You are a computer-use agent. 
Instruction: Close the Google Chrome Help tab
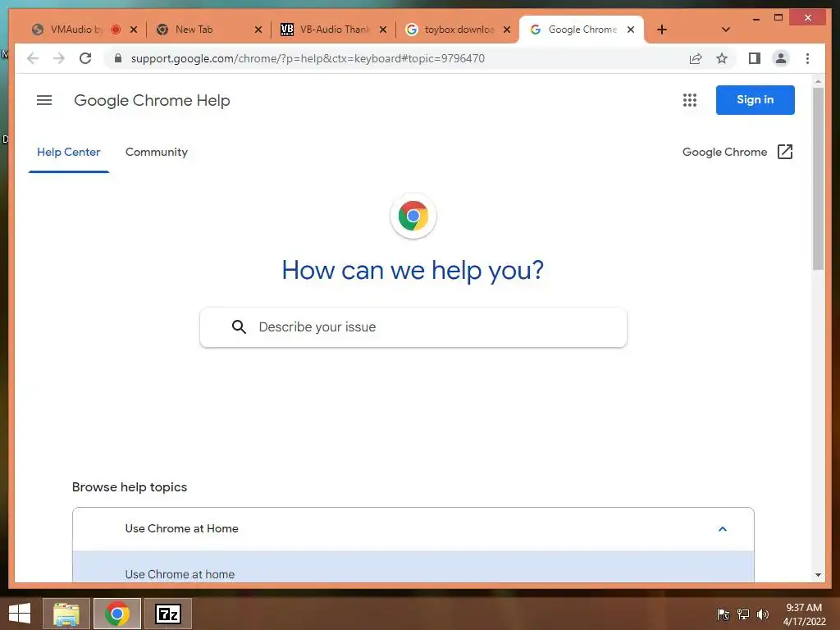pos(631,30)
